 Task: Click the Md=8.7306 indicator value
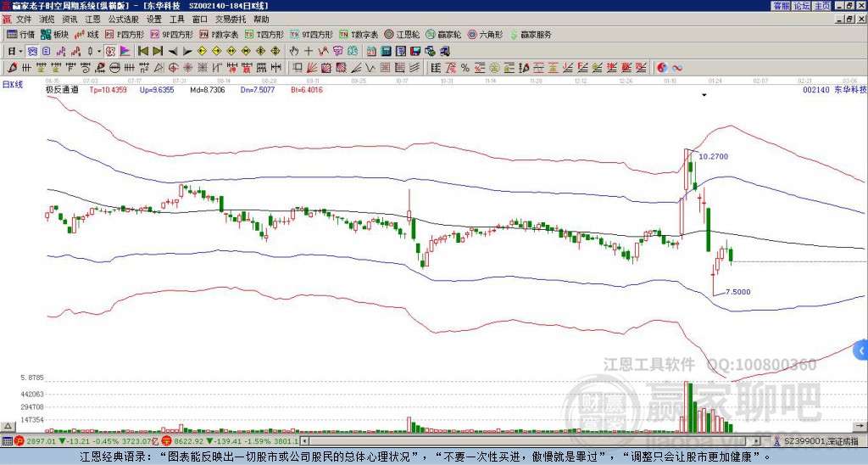click(208, 90)
